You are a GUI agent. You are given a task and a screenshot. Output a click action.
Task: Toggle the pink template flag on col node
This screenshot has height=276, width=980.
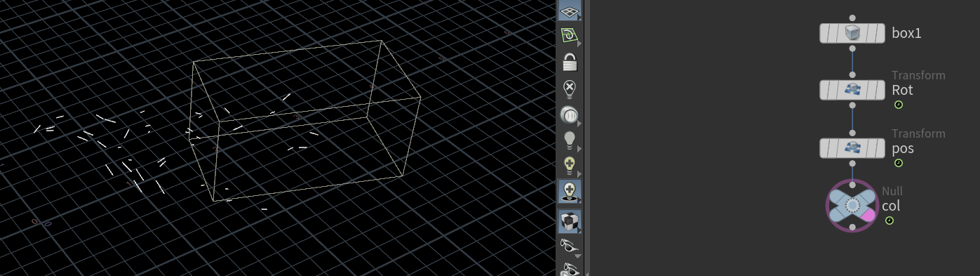pyautogui.click(x=868, y=215)
